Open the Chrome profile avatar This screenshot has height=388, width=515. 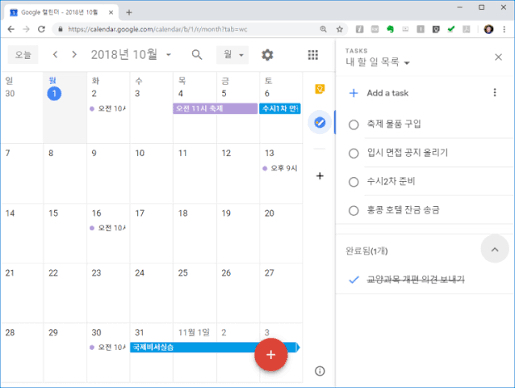point(489,29)
